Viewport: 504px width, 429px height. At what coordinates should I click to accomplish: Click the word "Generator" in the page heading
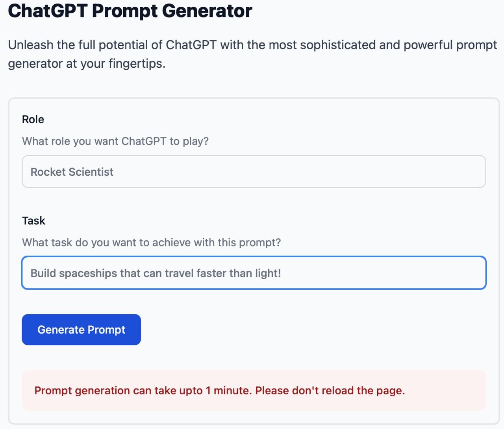[207, 11]
